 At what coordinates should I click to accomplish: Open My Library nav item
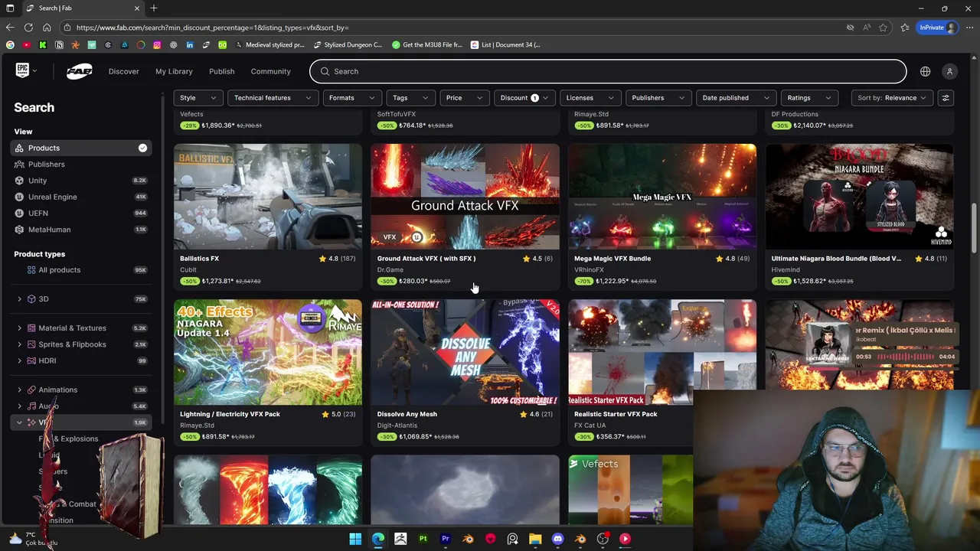click(174, 71)
